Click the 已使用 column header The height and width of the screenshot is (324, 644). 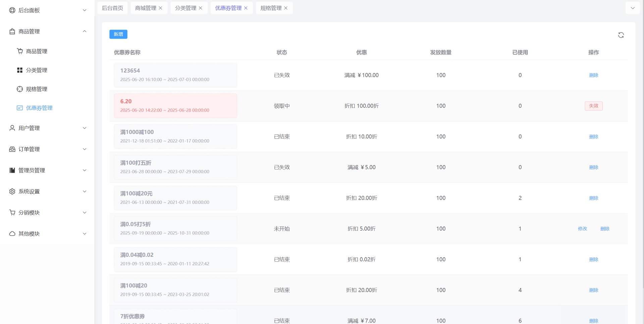pyautogui.click(x=520, y=52)
